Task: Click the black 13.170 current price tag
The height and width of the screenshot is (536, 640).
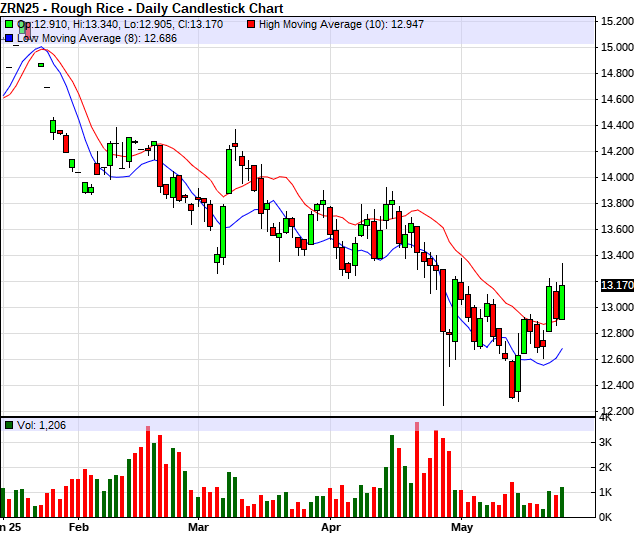Action: pyautogui.click(x=616, y=285)
